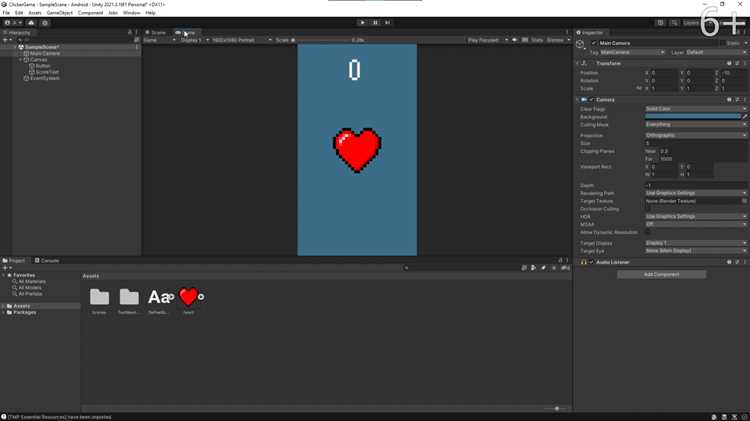Screen dimensions: 750x421
Task: Toggle the Static checkbox
Action: point(722,43)
